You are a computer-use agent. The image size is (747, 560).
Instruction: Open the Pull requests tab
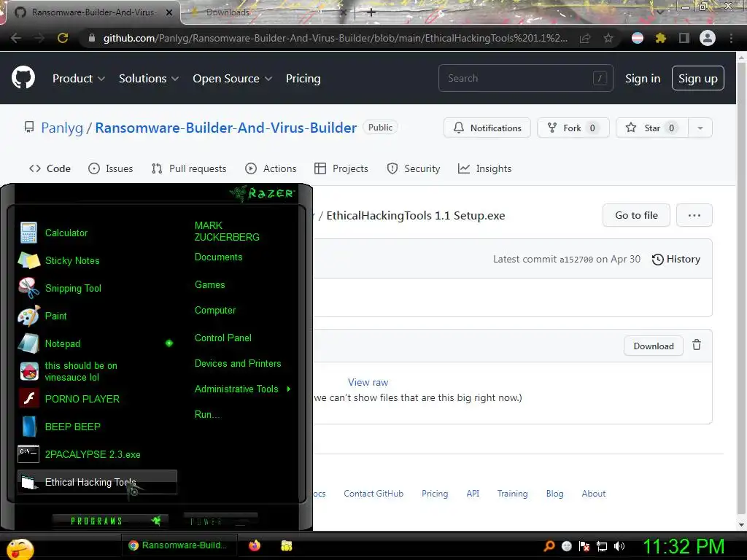[x=189, y=168]
